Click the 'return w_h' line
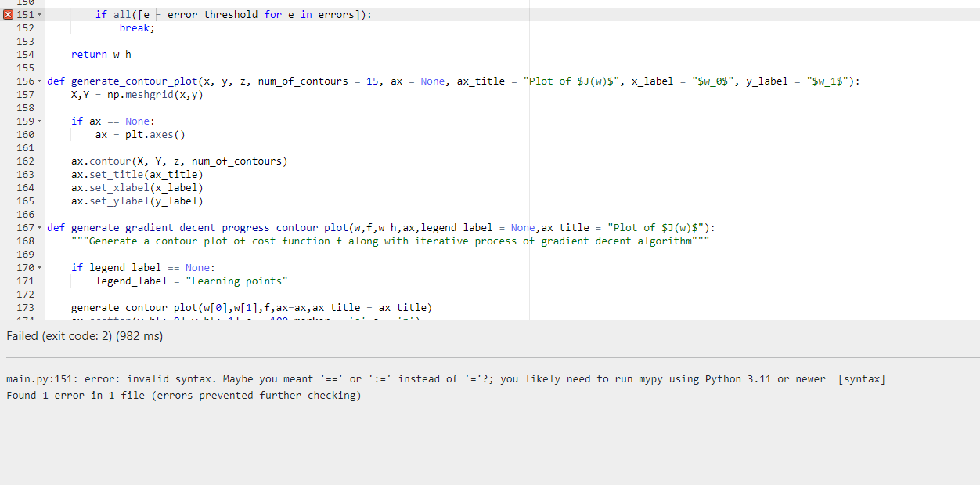The image size is (980, 485). click(101, 55)
